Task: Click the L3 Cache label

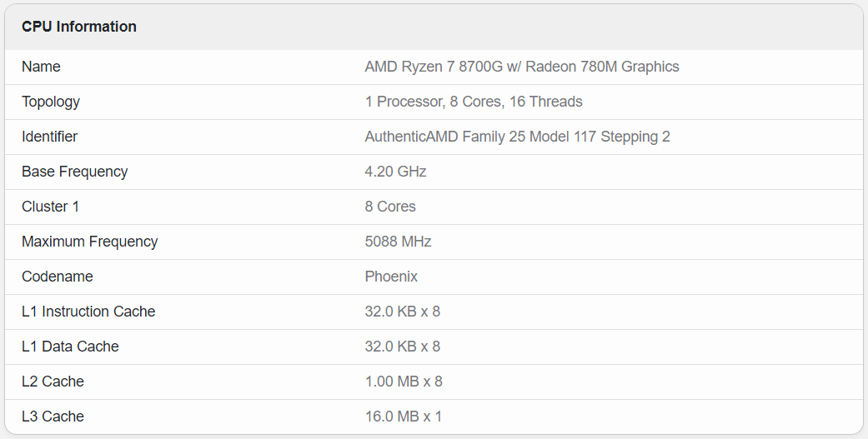Action: click(53, 417)
